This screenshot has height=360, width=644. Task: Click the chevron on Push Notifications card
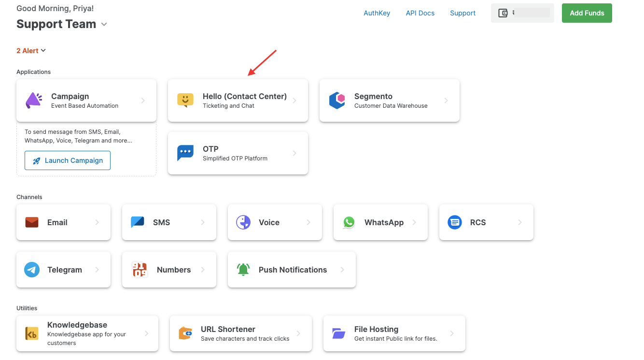(x=342, y=270)
